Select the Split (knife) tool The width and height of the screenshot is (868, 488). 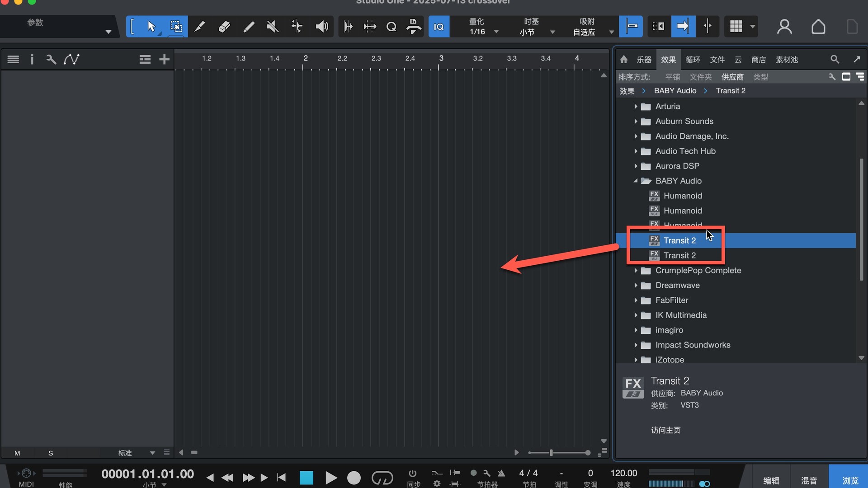[200, 27]
